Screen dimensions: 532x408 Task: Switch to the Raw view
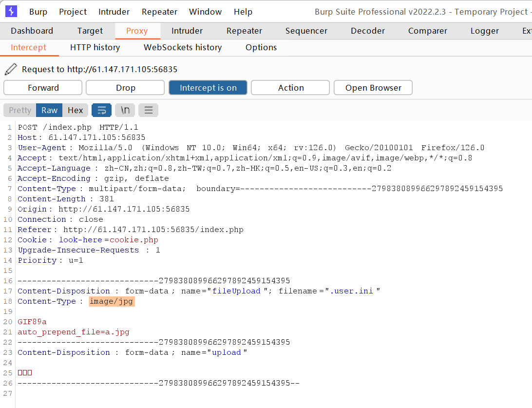49,110
